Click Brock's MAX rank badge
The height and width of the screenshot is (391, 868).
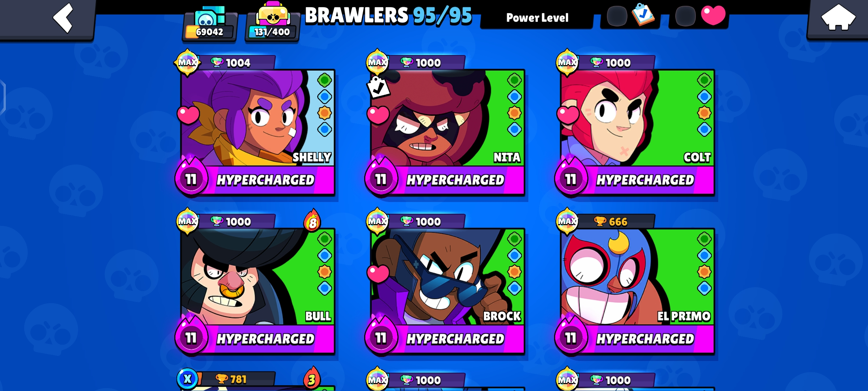[x=377, y=221]
